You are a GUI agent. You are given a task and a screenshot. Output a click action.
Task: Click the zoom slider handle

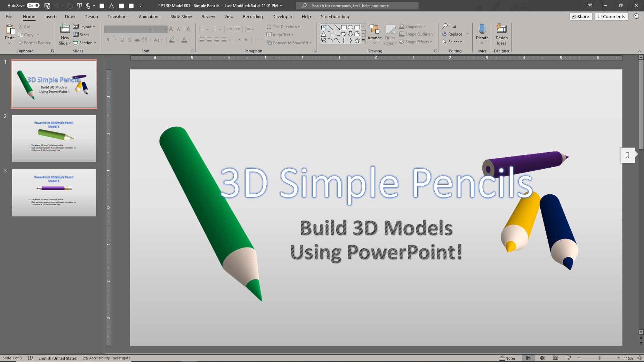point(599,358)
